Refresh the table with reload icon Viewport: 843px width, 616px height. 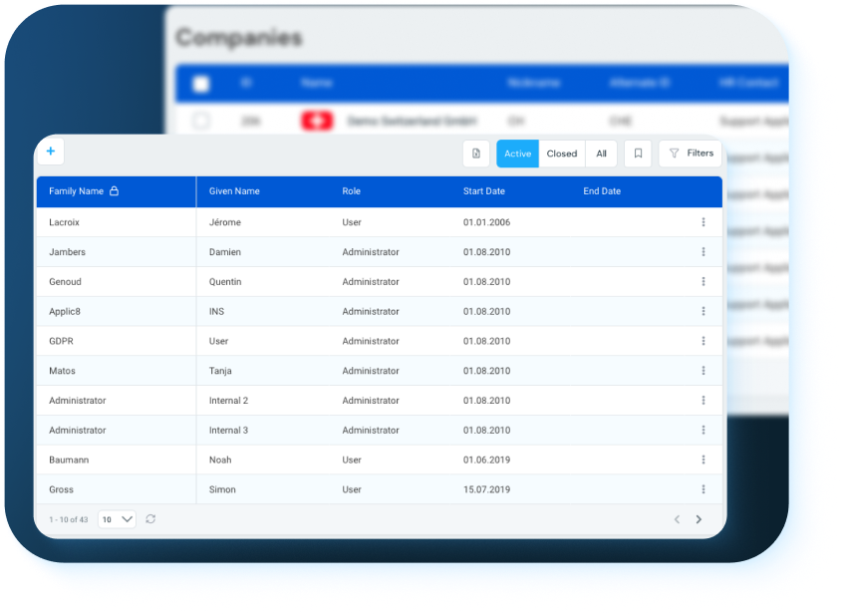click(x=150, y=519)
